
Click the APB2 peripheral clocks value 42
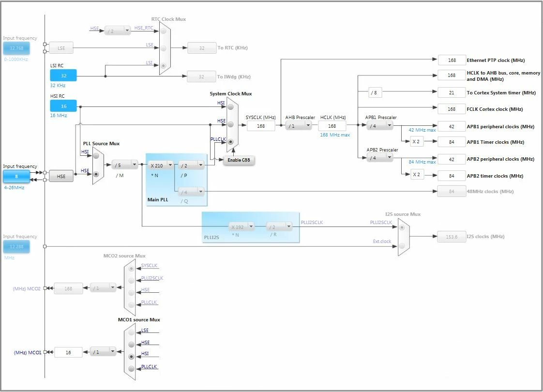(x=452, y=159)
